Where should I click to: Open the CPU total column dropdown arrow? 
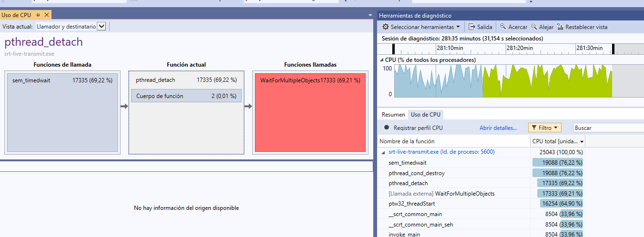tap(582, 142)
